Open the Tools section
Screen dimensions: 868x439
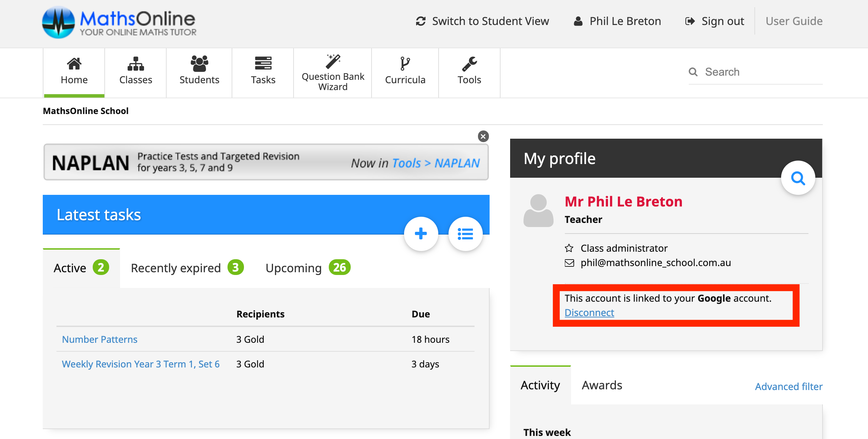pos(469,72)
